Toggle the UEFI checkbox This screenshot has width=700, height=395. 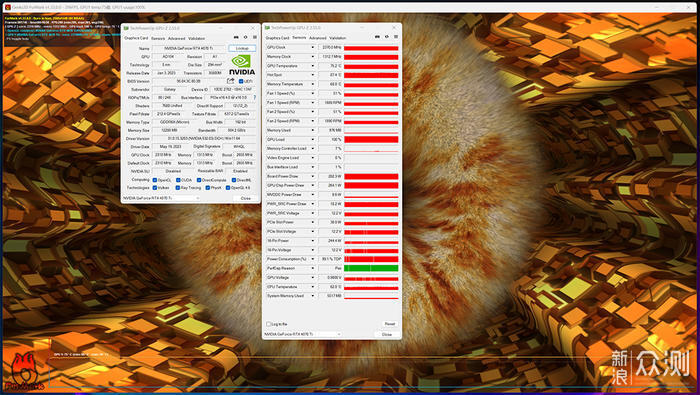point(241,81)
